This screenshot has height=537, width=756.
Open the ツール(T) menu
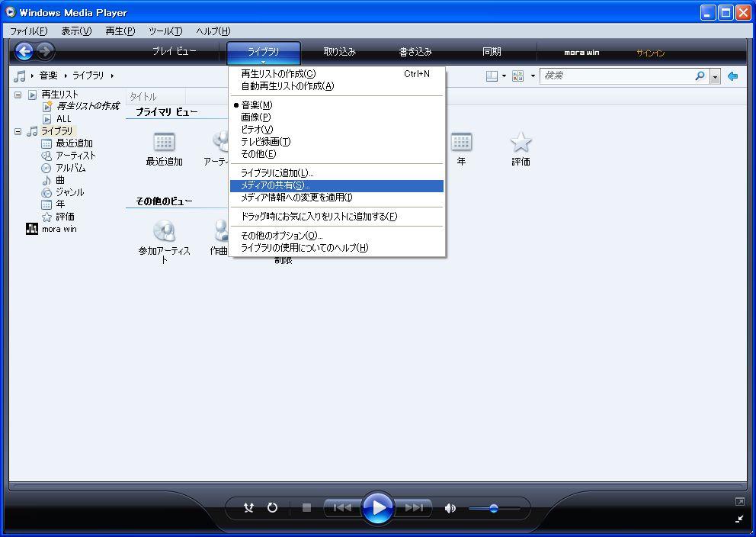point(165,31)
